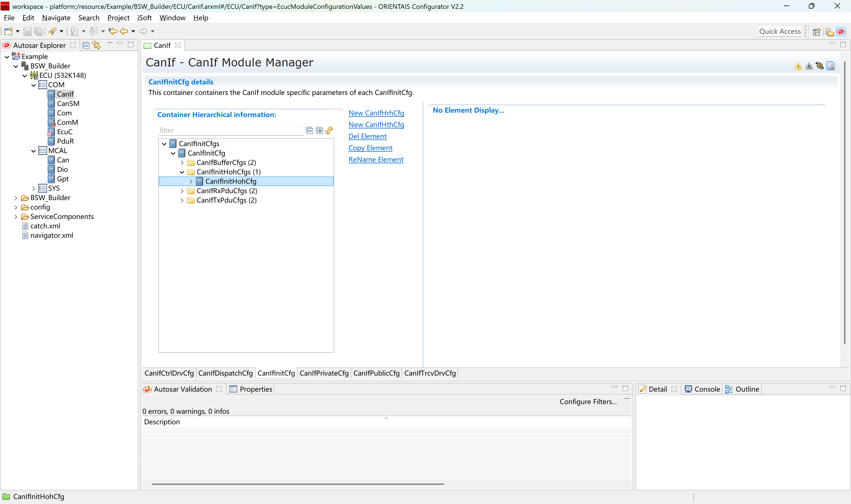Click expand all icon beside filter
Viewport: 851px width, 504px height.
(x=319, y=130)
